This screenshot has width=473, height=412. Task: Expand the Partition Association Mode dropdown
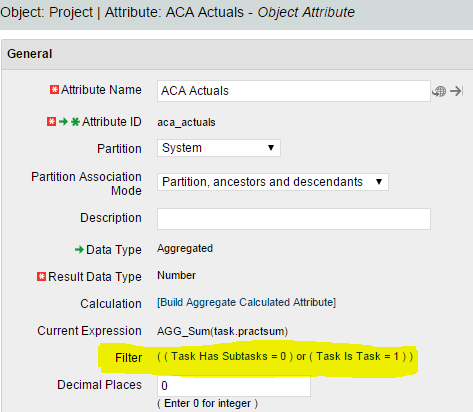pos(273,182)
